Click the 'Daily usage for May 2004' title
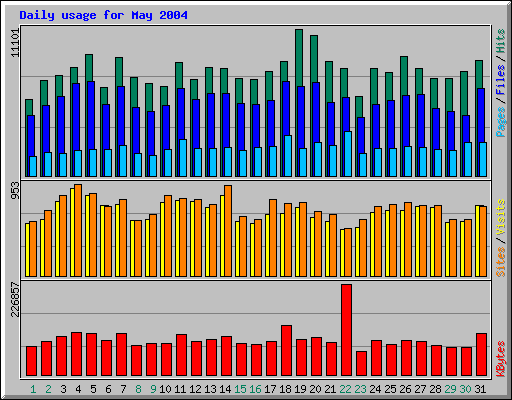The height and width of the screenshot is (400, 512). point(103,15)
